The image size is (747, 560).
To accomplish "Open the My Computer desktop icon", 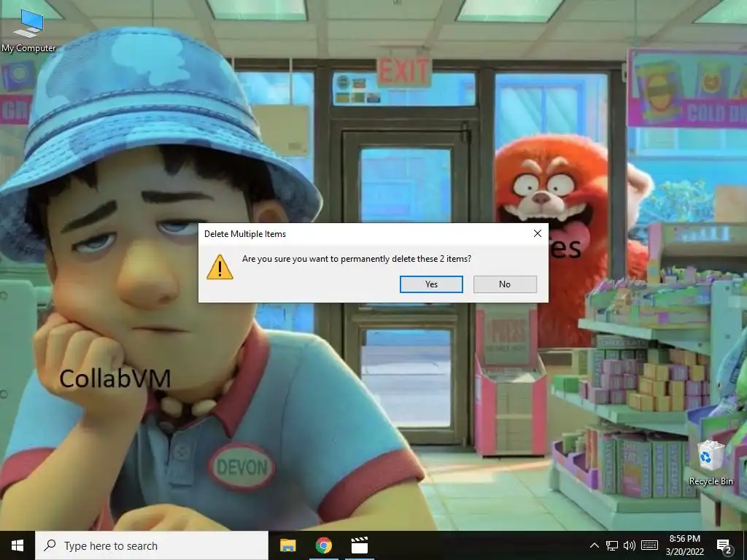I will pos(28,31).
